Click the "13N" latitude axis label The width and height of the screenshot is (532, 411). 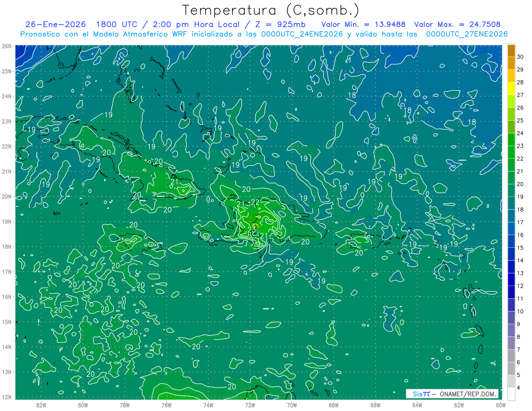7,372
